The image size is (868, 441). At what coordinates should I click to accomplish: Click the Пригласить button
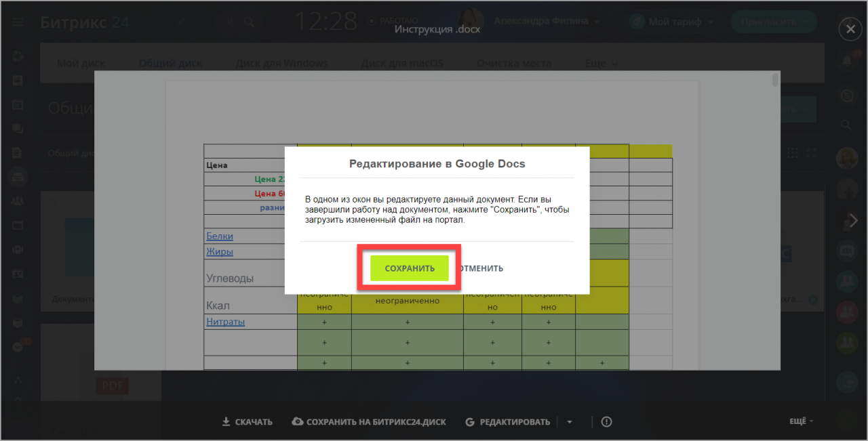click(774, 22)
